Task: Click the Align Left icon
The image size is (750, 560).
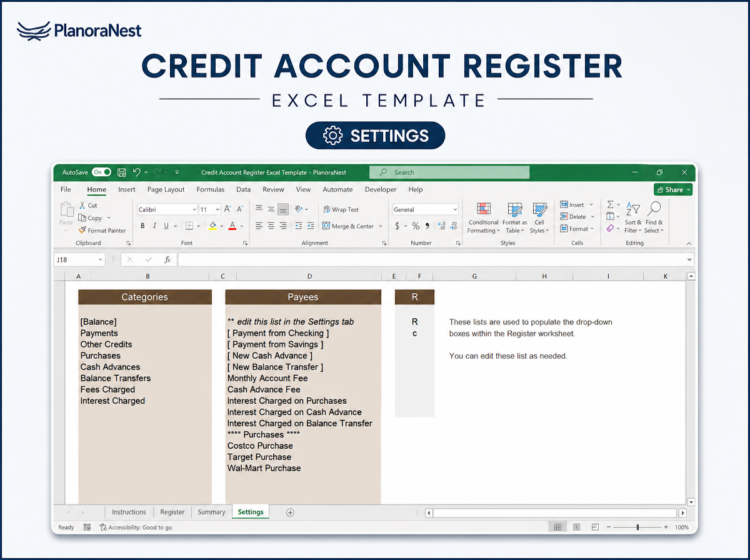Action: (259, 226)
